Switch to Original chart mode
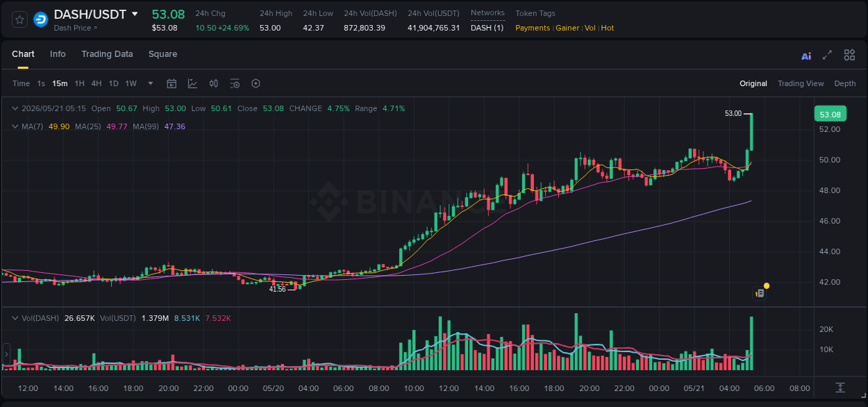 pos(753,83)
